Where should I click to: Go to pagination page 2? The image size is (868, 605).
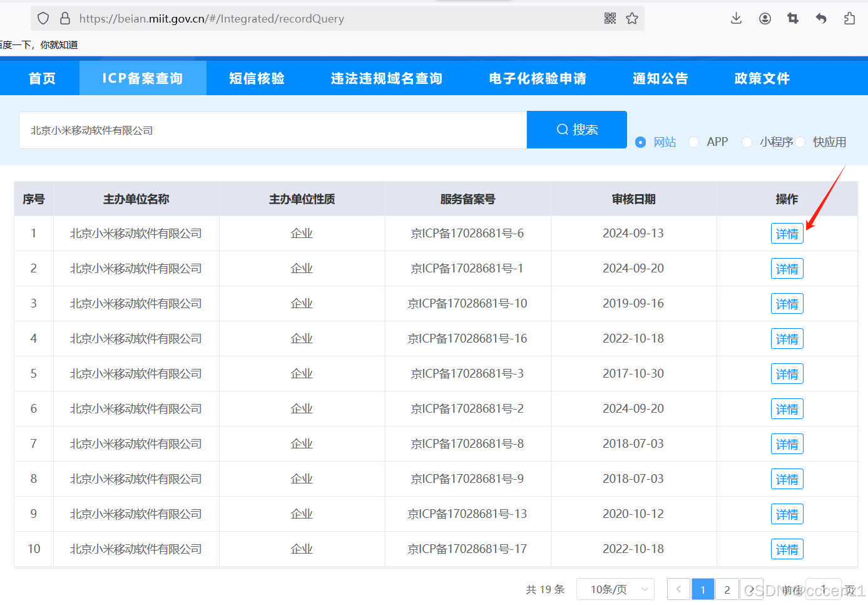(727, 589)
